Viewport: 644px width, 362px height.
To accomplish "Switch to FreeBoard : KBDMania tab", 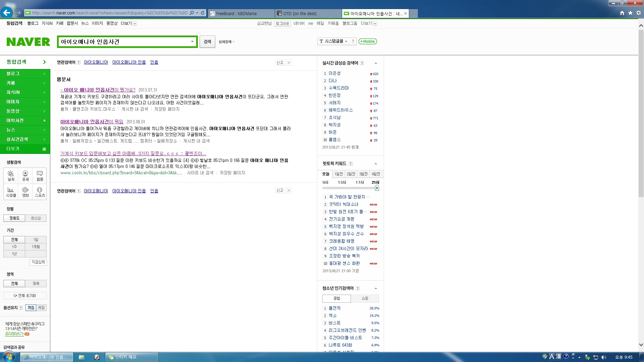I will click(x=241, y=13).
